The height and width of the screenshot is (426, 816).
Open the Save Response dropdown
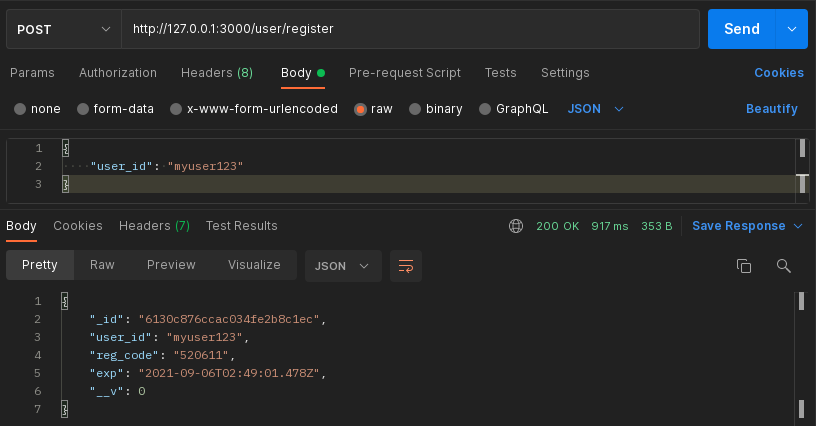747,226
